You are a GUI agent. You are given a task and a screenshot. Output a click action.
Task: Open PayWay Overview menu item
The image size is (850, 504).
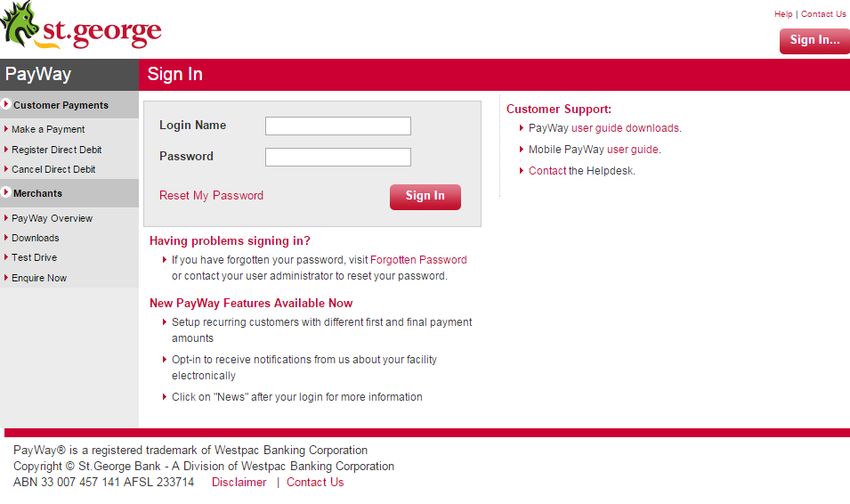tap(52, 218)
